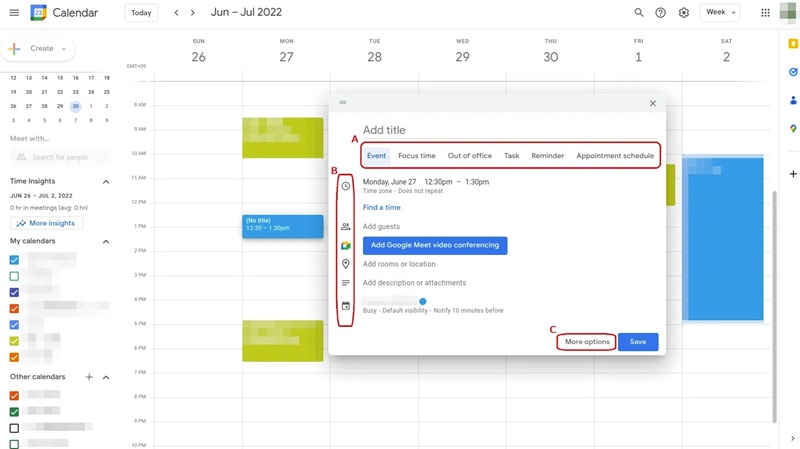Click the Google Meet camera icon
The width and height of the screenshot is (800, 449).
click(345, 246)
